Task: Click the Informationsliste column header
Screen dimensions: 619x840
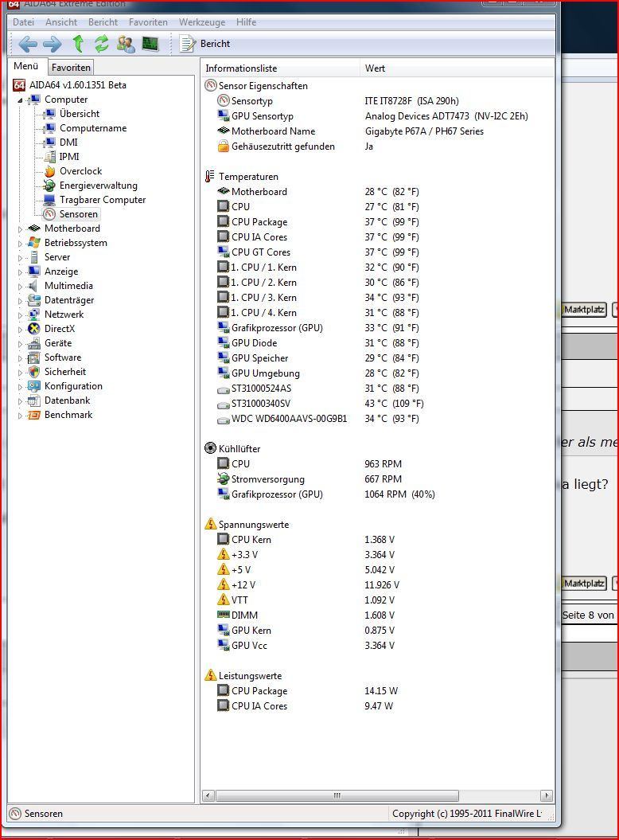Action: tap(280, 68)
